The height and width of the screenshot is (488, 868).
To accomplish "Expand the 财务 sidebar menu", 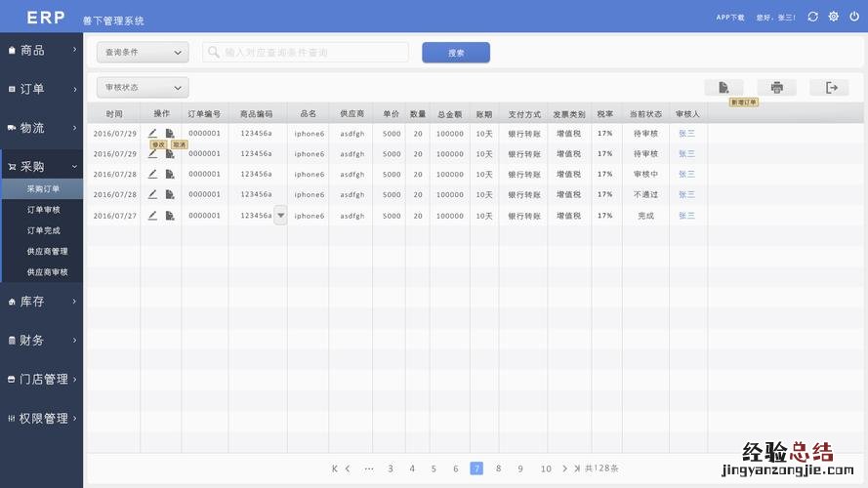I will point(41,341).
